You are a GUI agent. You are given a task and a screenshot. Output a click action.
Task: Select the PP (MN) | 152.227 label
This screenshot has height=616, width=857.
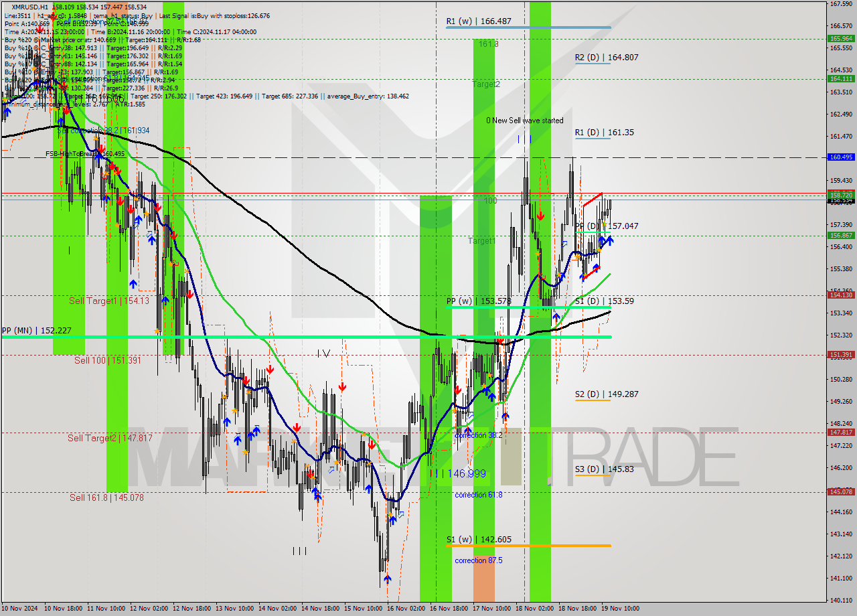pyautogui.click(x=36, y=331)
